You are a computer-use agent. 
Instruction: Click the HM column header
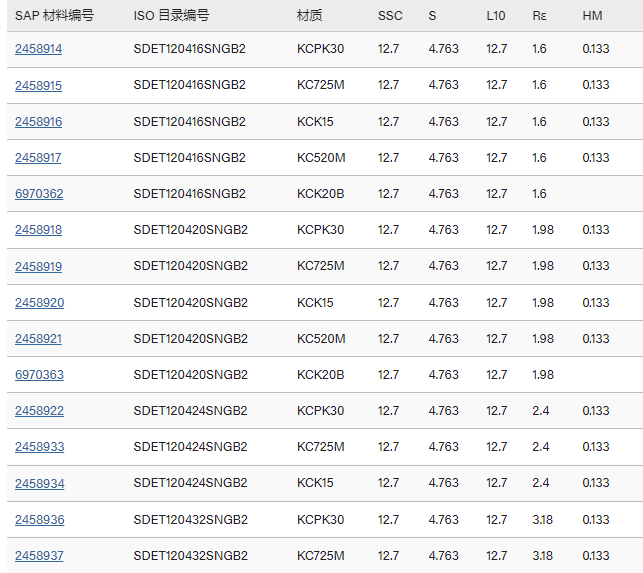point(592,16)
